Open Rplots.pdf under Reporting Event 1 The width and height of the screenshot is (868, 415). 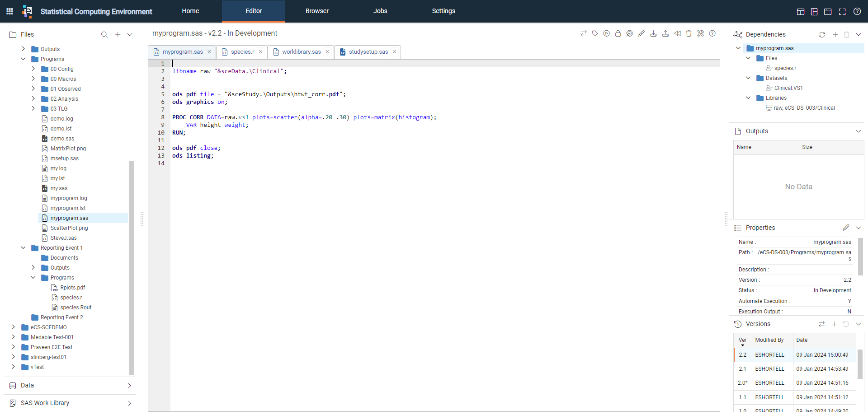click(72, 288)
